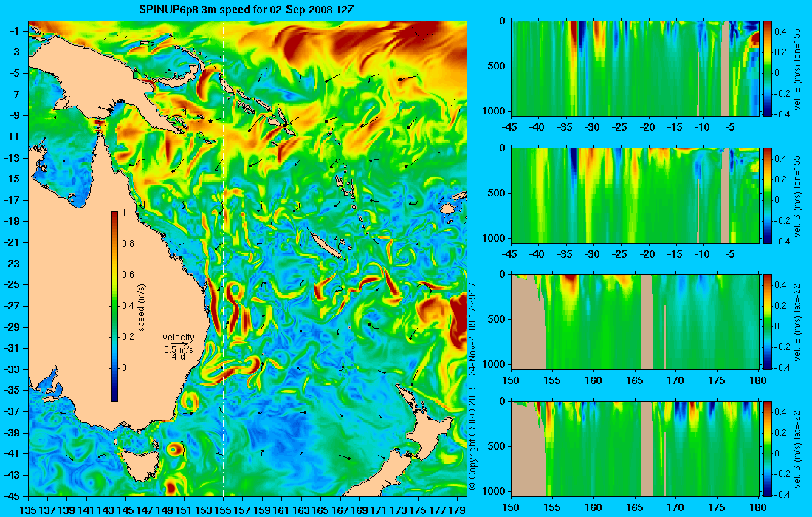Click the "0.2" tick on the speed colorbar
Image resolution: width=812 pixels, height=517 pixels.
[128, 337]
